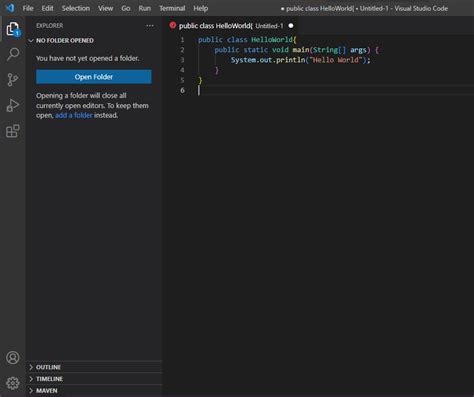Viewport: 474px width, 397px height.
Task: Open Explorer views and more actions ellipsis
Action: click(x=150, y=26)
